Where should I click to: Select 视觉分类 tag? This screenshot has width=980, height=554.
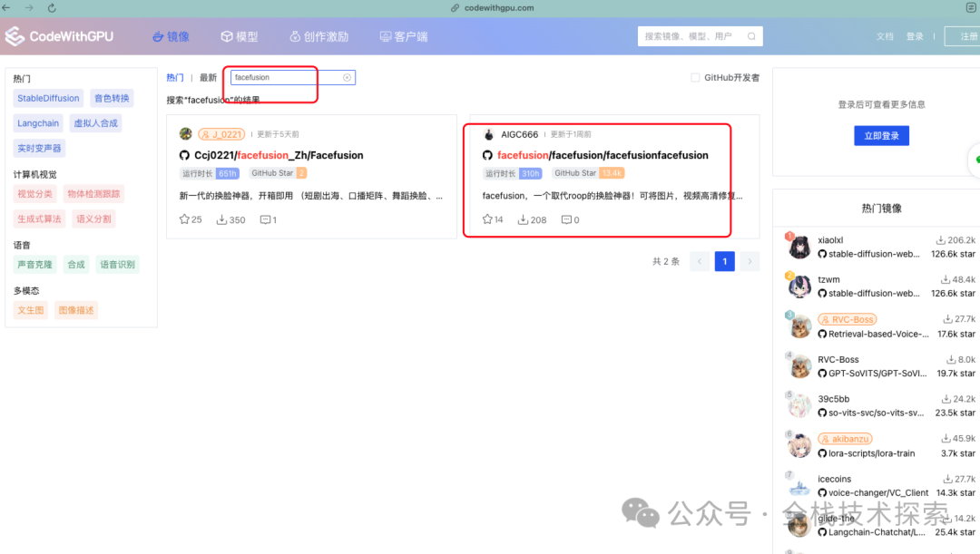pyautogui.click(x=35, y=194)
